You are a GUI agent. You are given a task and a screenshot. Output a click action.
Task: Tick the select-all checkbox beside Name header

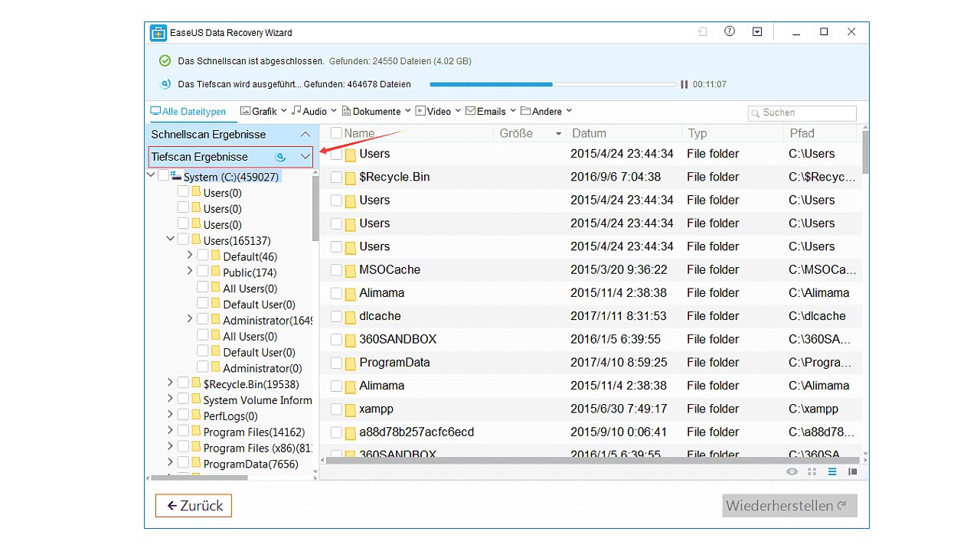336,133
